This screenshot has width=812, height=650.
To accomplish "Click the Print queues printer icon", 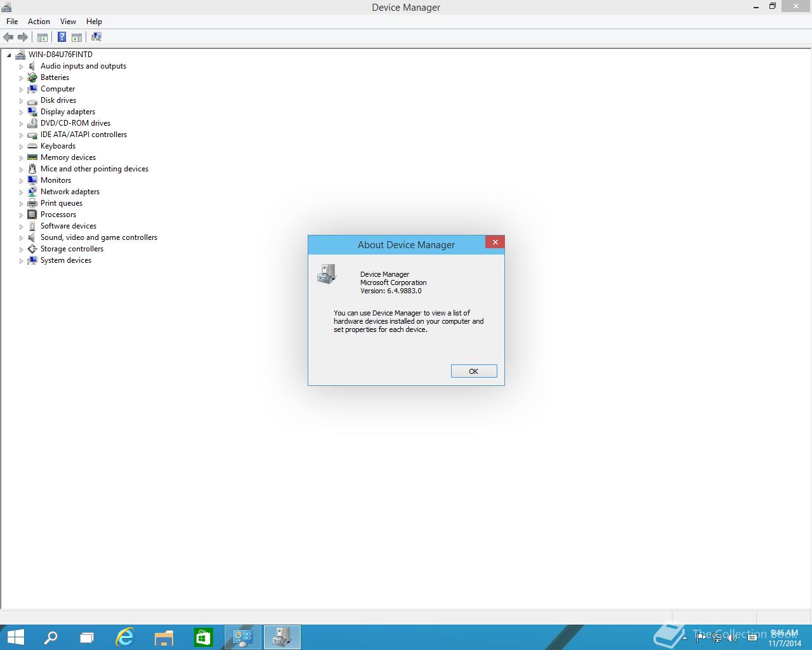I will point(32,203).
